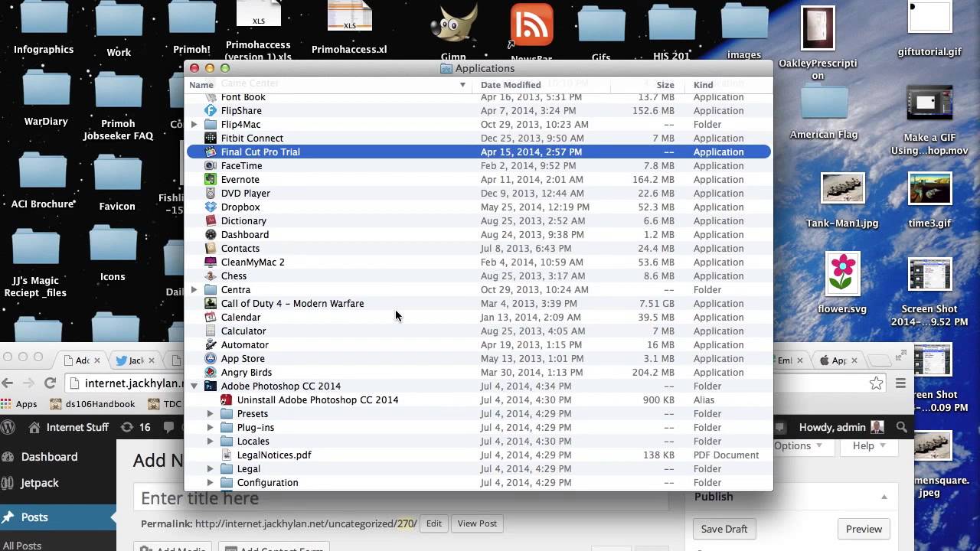Screen dimensions: 980x551
Task: Select the Dashboard app icon in Applications
Action: coord(211,234)
